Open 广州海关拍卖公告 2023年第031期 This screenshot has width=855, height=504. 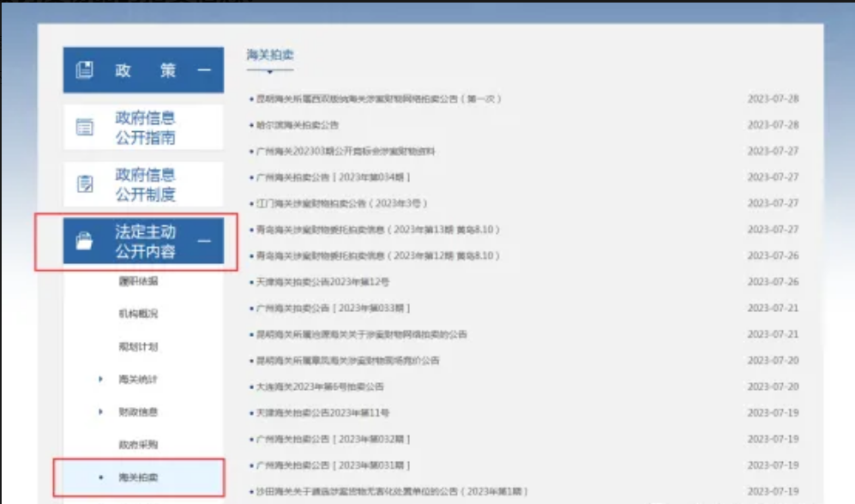coord(333,465)
